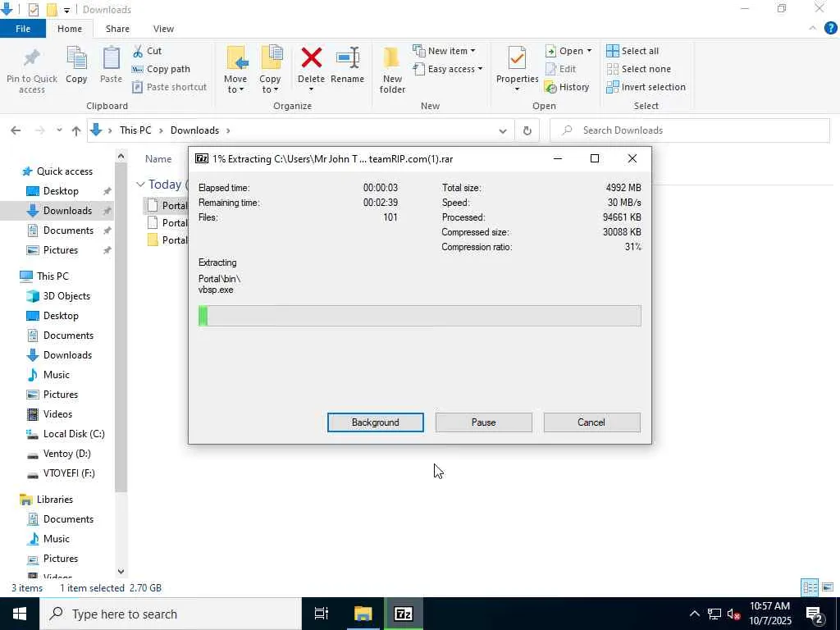Click the green extraction progress bar
840x630 pixels.
coord(419,316)
